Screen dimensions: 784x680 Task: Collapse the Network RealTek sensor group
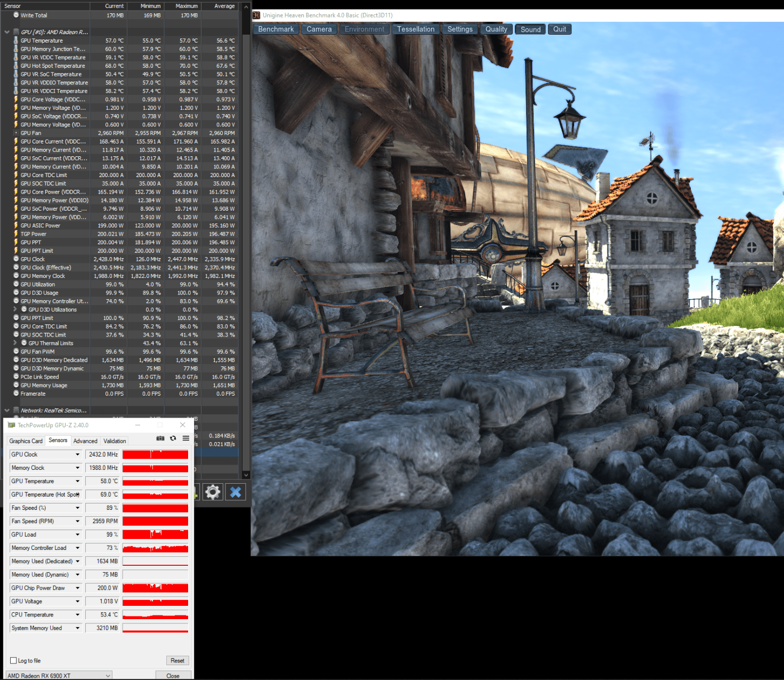(x=7, y=410)
